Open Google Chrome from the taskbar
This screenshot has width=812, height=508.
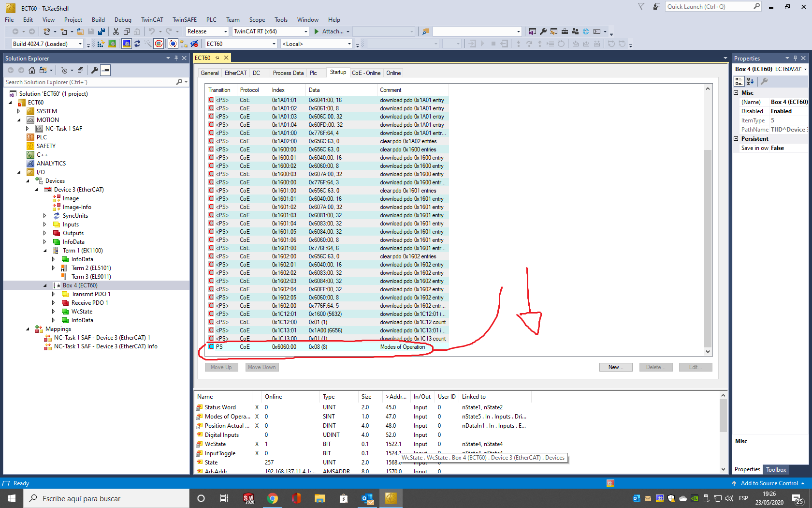coord(273,498)
